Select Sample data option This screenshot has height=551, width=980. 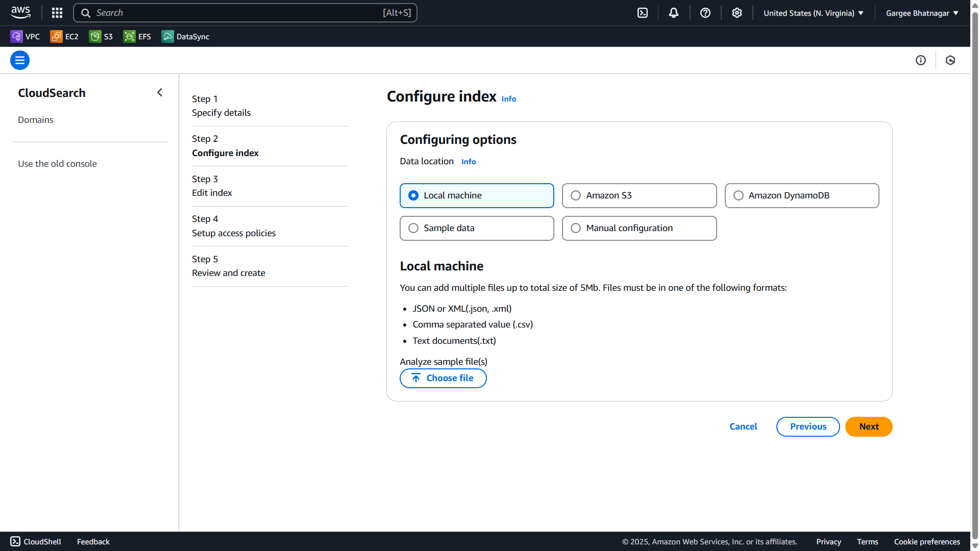(x=477, y=228)
